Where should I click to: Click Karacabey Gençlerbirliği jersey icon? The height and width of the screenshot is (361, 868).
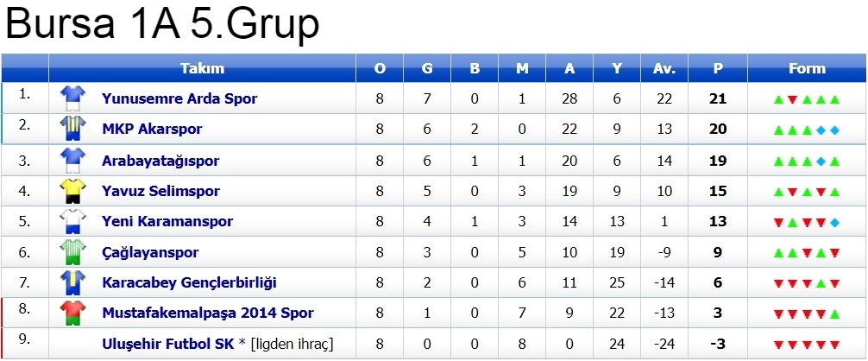pyautogui.click(x=72, y=282)
